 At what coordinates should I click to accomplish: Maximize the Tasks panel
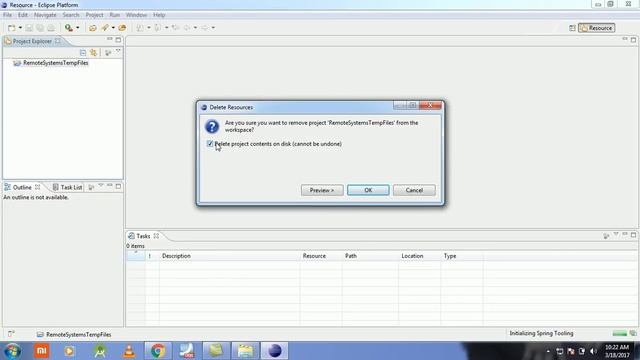(x=633, y=235)
